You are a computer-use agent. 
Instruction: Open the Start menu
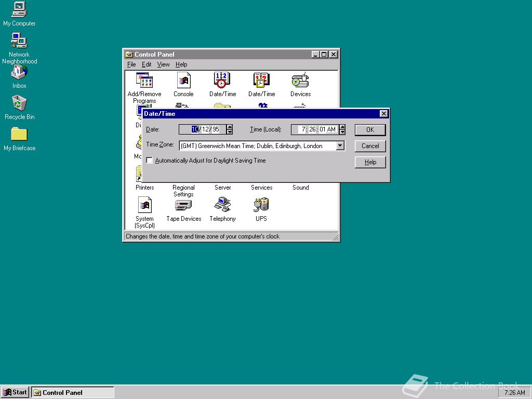pyautogui.click(x=15, y=392)
